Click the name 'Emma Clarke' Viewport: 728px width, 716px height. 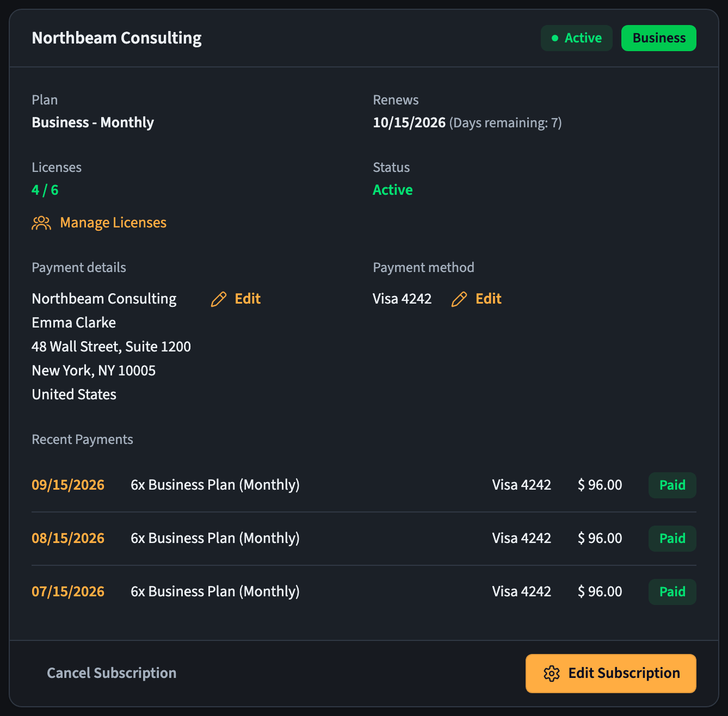(74, 323)
